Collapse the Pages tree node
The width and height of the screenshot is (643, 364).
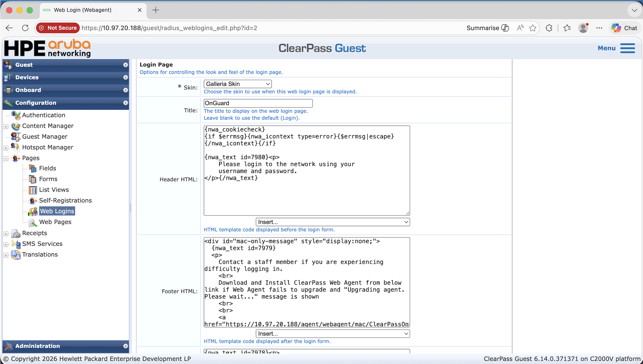(x=6, y=159)
